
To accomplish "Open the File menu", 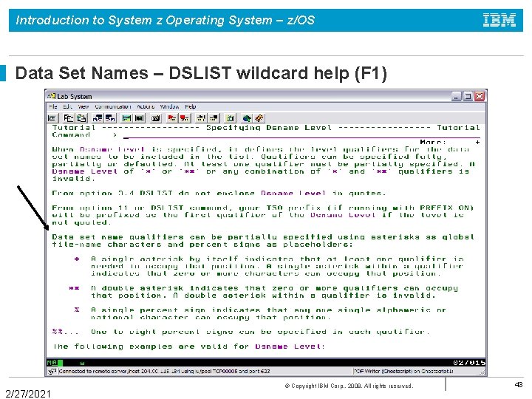I will tap(53, 106).
